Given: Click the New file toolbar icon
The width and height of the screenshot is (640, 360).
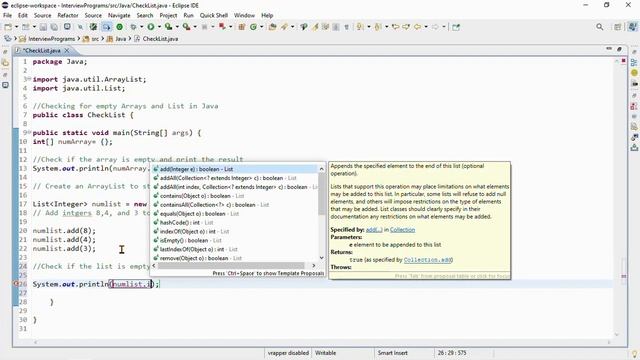Looking at the screenshot, I should click(8, 27).
